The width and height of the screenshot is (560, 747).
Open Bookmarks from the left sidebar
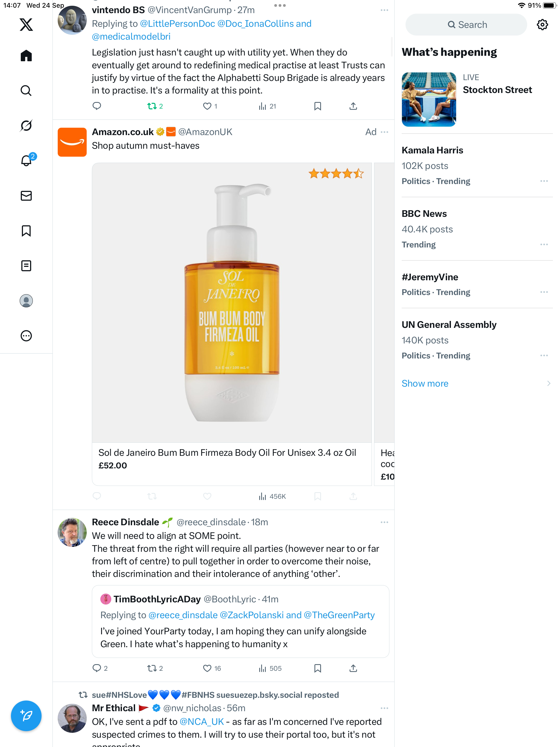26,231
